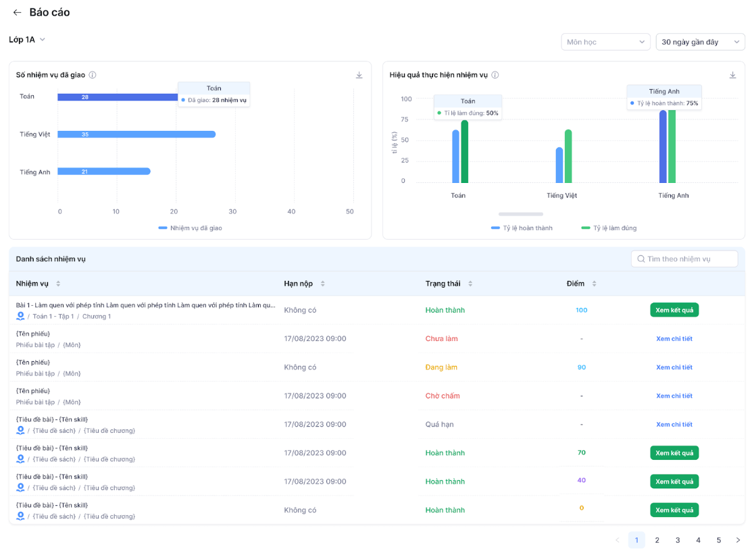Sort table by Điểm column
756x555 pixels.
tap(595, 284)
